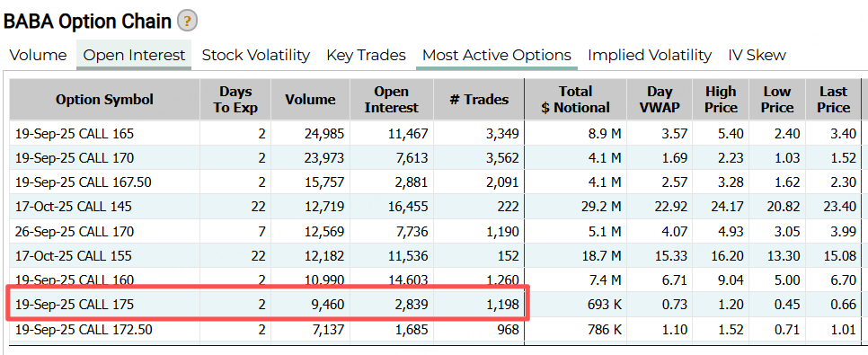Screen dimensions: 868x355
Task: Sort by Option Symbol column header
Action: (x=104, y=100)
